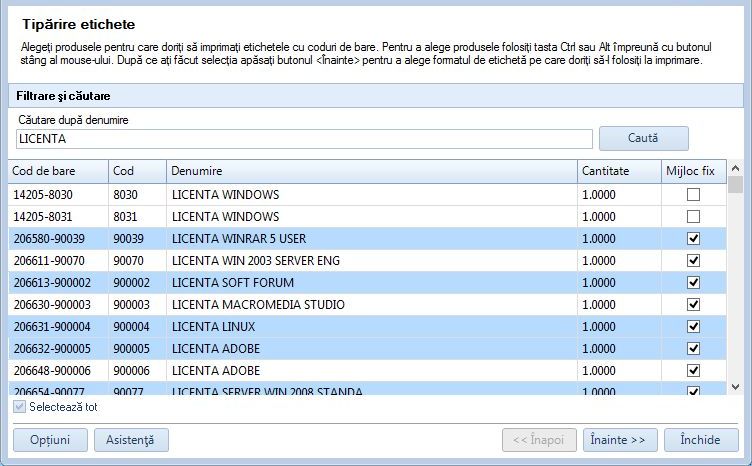The image size is (752, 466).
Task: Select barcode cell 206632-900005
Action: coord(58,349)
